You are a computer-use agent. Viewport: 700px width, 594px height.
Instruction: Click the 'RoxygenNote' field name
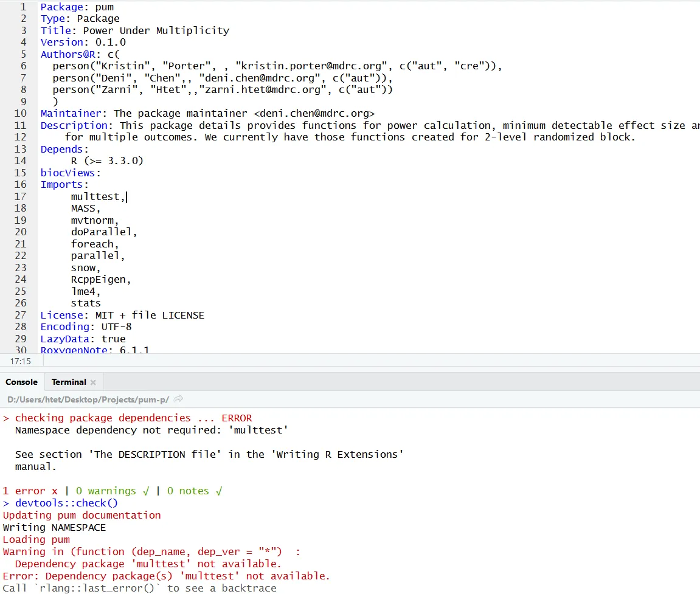point(74,350)
